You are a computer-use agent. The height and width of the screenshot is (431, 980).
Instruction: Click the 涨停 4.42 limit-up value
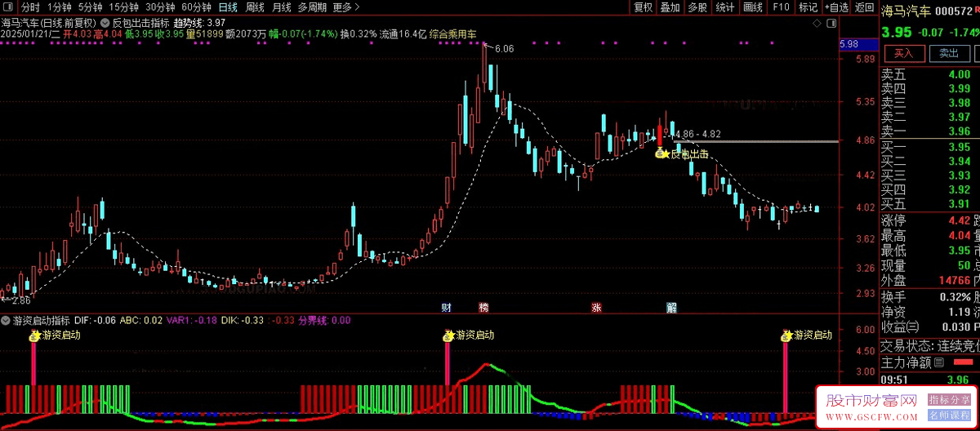pyautogui.click(x=960, y=220)
